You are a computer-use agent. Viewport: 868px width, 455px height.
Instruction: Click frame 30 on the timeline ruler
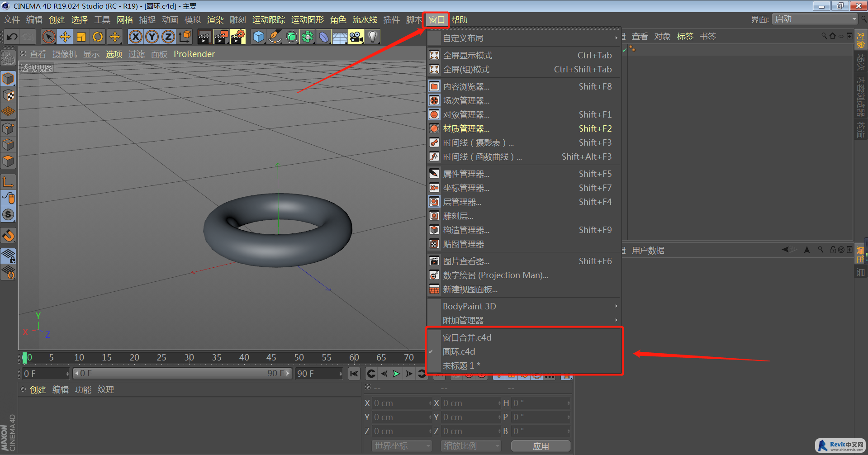189,357
